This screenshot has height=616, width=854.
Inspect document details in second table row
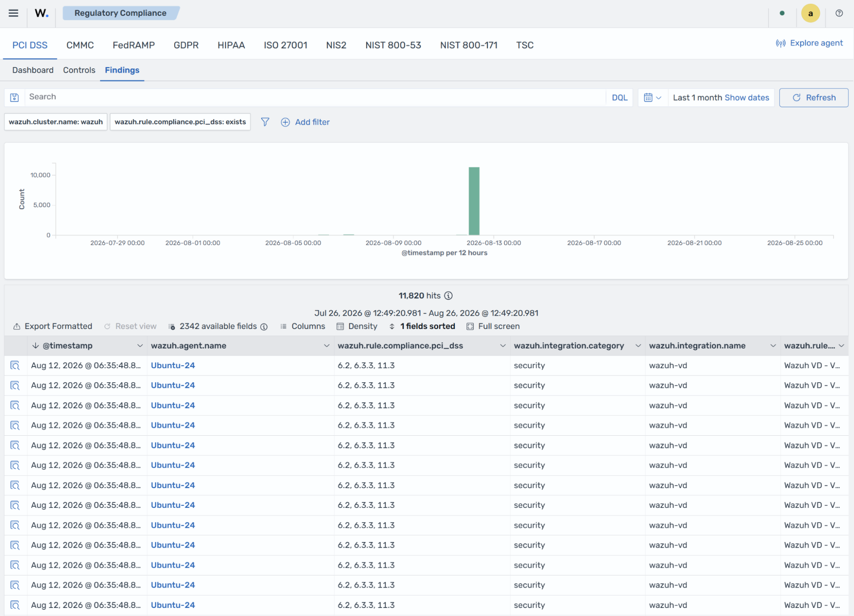[x=15, y=386]
